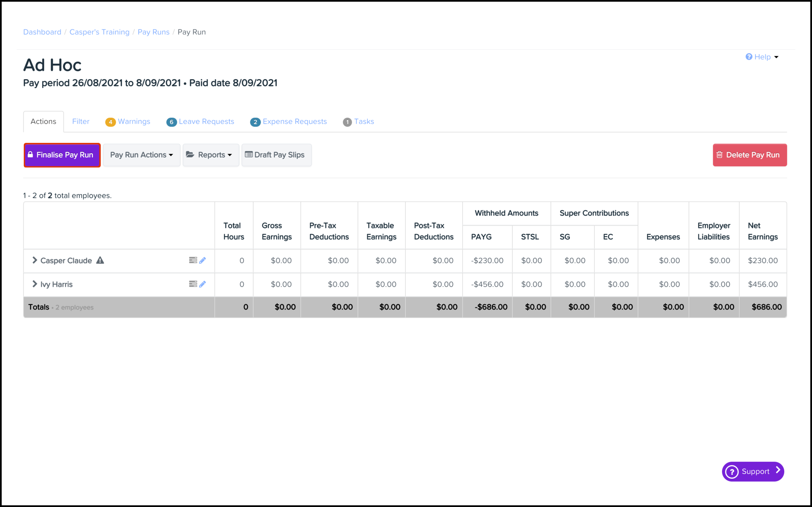Open the Support chat widget
812x507 pixels.
753,471
